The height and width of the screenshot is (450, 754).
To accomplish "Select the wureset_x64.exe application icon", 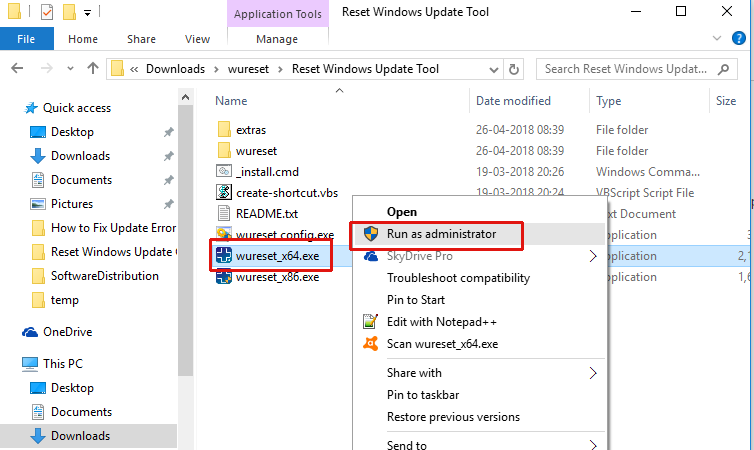I will (224, 255).
